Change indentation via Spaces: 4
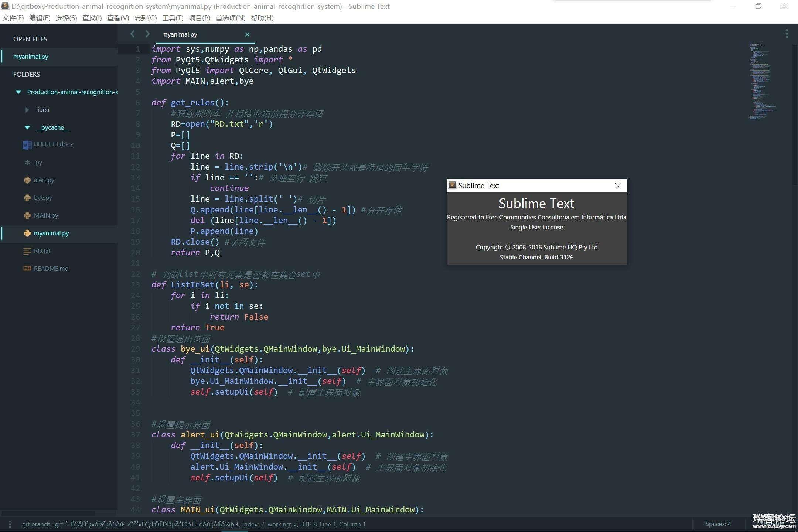Screen dimensions: 798x532 pos(718,524)
